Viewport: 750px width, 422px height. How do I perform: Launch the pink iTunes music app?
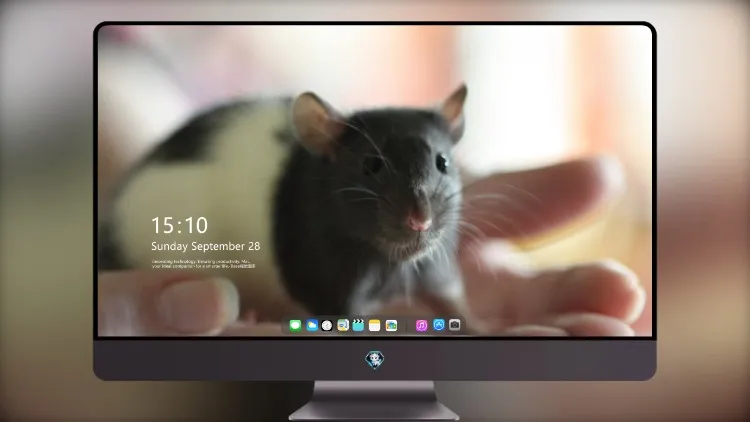point(421,325)
